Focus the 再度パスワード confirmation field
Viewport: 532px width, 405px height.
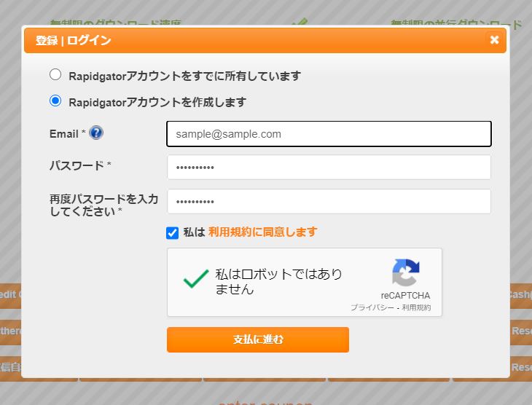(329, 202)
